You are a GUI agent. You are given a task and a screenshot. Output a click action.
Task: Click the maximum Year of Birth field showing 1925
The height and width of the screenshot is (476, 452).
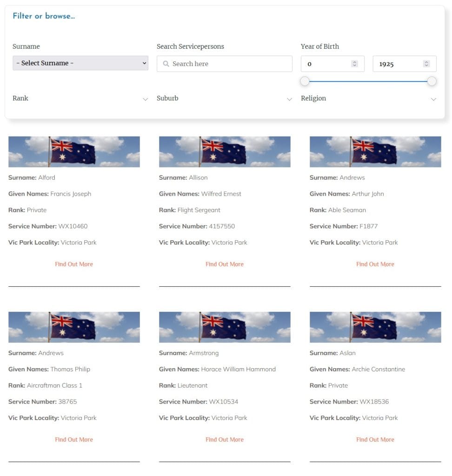pos(404,64)
